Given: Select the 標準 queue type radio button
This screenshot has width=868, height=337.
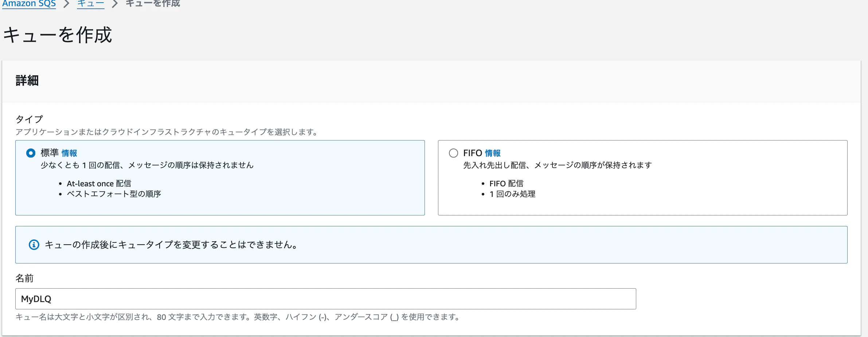Looking at the screenshot, I should [31, 153].
